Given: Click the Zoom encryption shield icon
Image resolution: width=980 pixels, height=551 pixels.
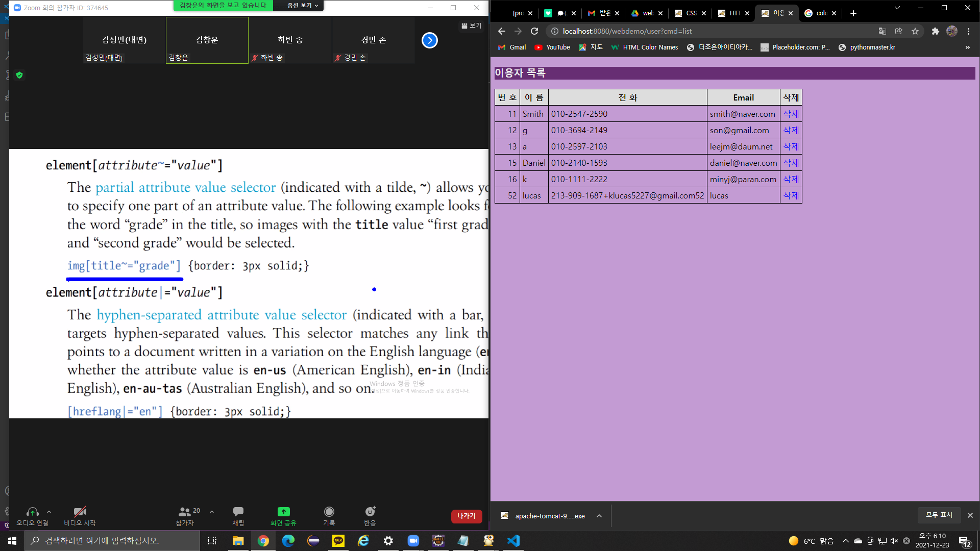Looking at the screenshot, I should tap(19, 75).
